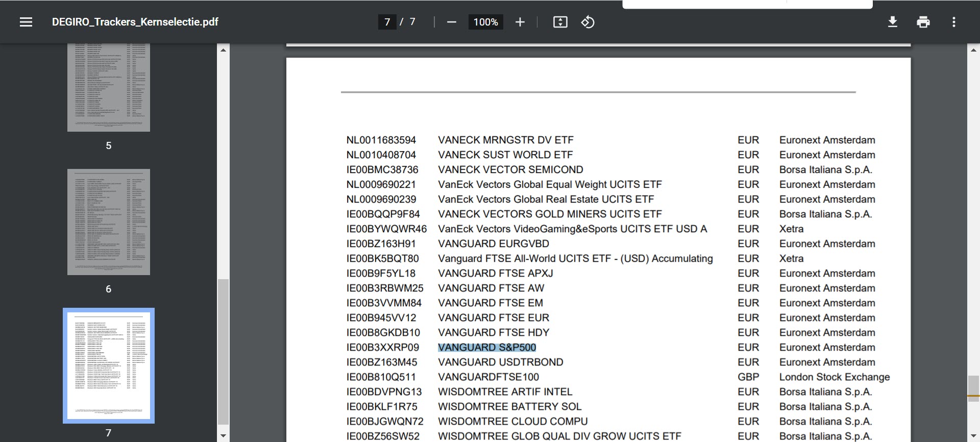Click VANGUARDFTSE100 name
The height and width of the screenshot is (442, 980).
(488, 377)
